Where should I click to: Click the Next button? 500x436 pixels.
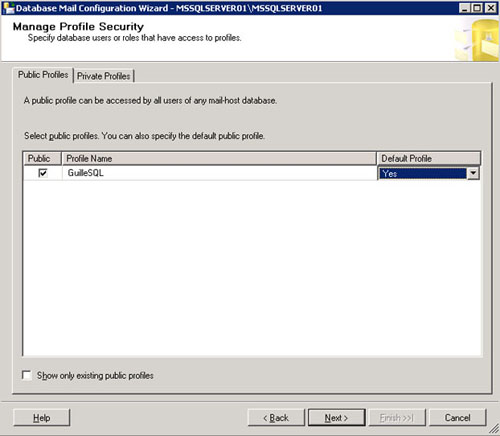pyautogui.click(x=337, y=418)
